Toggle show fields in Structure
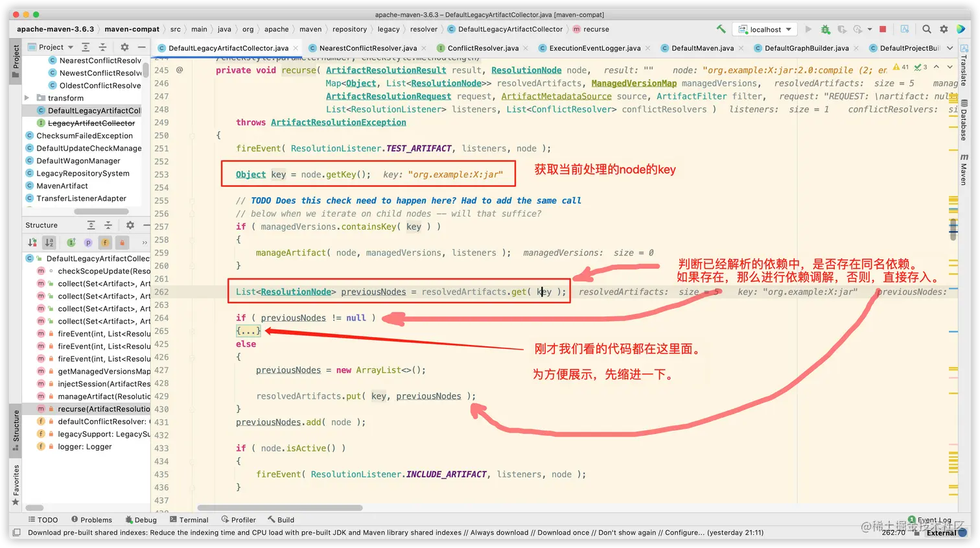 point(105,243)
